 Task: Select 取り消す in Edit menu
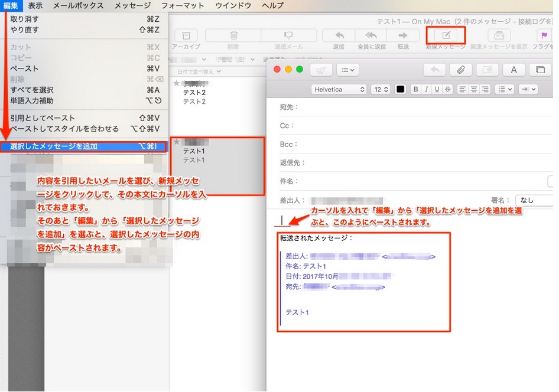click(84, 19)
